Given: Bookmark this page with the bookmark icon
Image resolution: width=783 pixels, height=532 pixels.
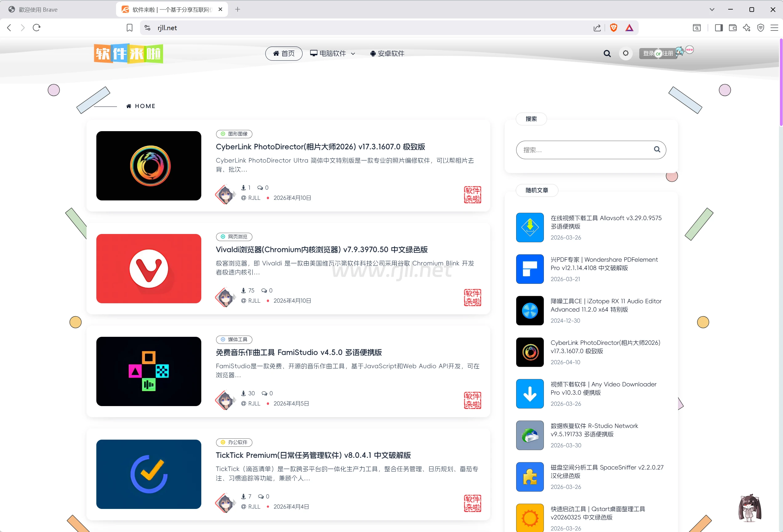Looking at the screenshot, I should click(x=129, y=28).
